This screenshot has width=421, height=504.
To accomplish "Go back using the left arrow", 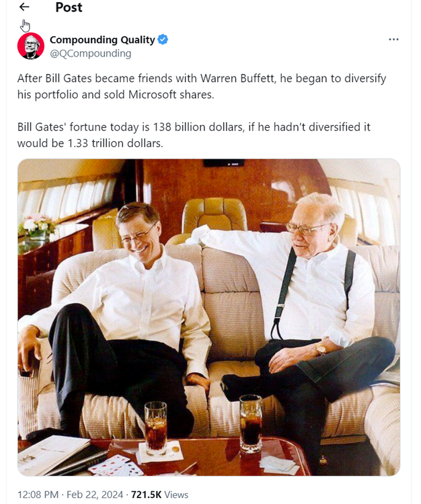I will [24, 7].
